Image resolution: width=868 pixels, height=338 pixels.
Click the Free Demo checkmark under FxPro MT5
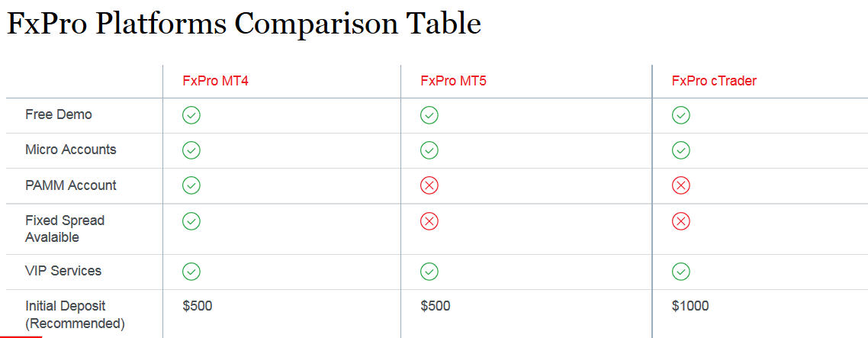coord(429,115)
